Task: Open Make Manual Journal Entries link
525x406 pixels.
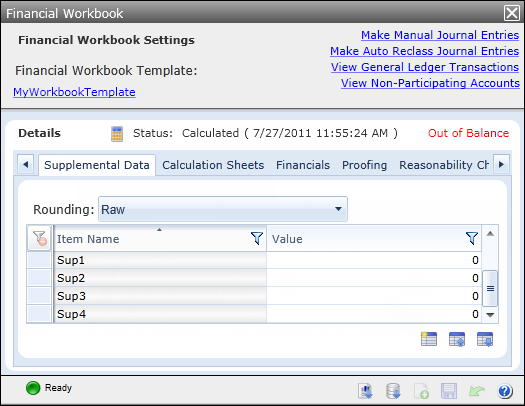Action: pyautogui.click(x=440, y=35)
